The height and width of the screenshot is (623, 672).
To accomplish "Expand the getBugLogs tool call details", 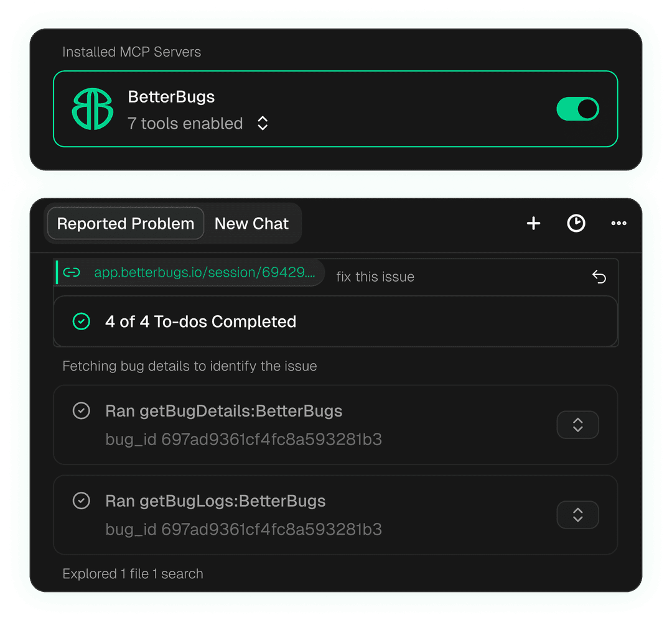I will [577, 515].
